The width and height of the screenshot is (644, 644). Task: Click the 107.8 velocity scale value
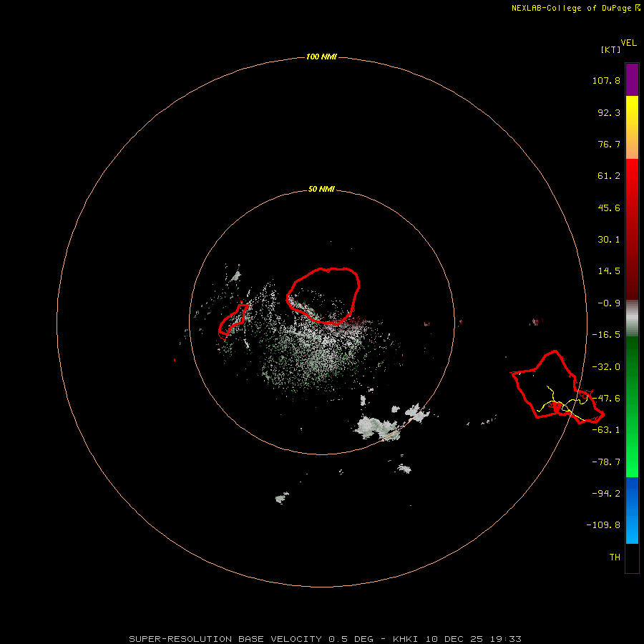606,80
